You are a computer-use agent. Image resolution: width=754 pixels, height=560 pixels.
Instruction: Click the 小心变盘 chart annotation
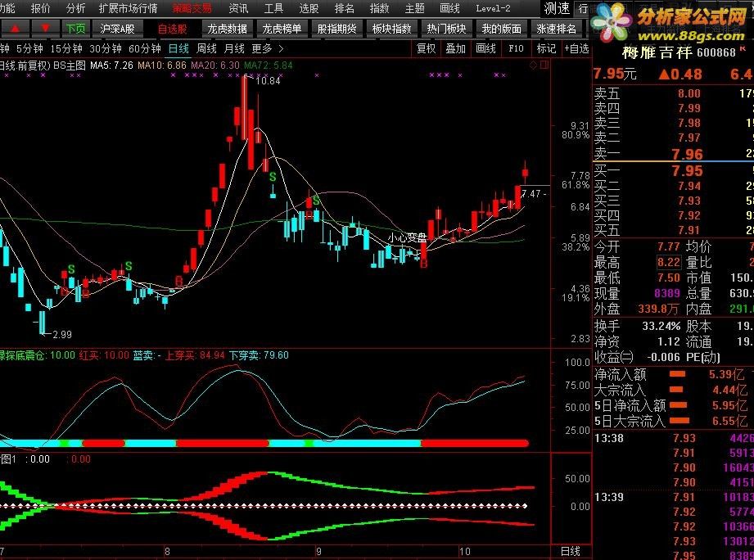click(408, 237)
